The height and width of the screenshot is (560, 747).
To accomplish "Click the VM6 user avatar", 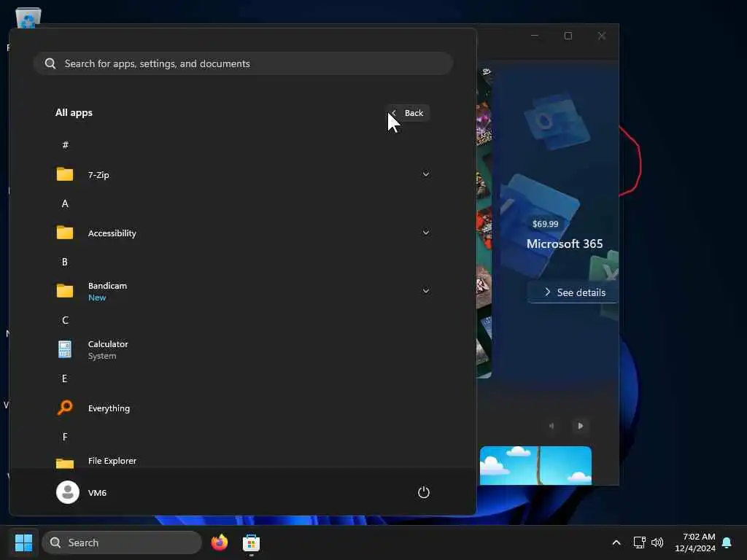I will tap(68, 492).
